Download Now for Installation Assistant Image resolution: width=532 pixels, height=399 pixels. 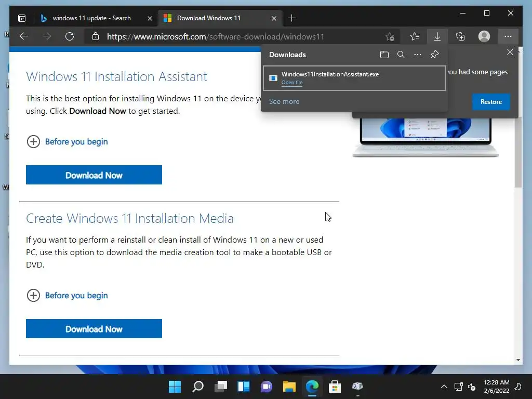click(x=94, y=175)
